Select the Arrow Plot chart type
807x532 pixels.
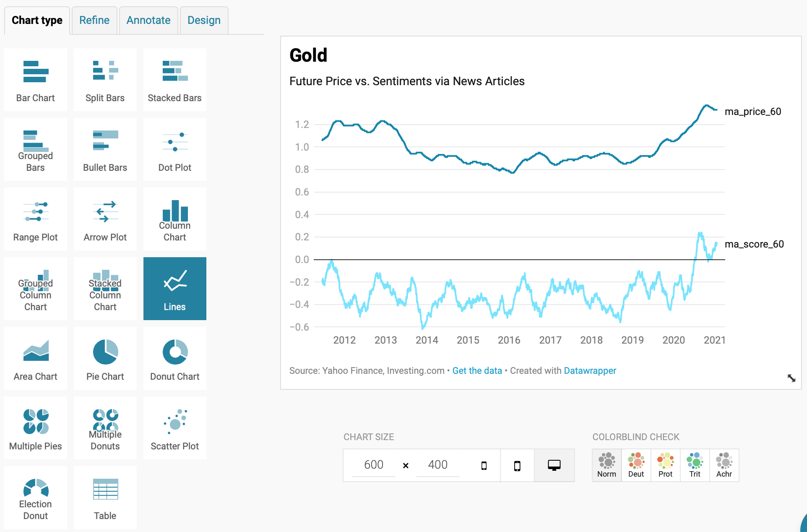pyautogui.click(x=105, y=219)
